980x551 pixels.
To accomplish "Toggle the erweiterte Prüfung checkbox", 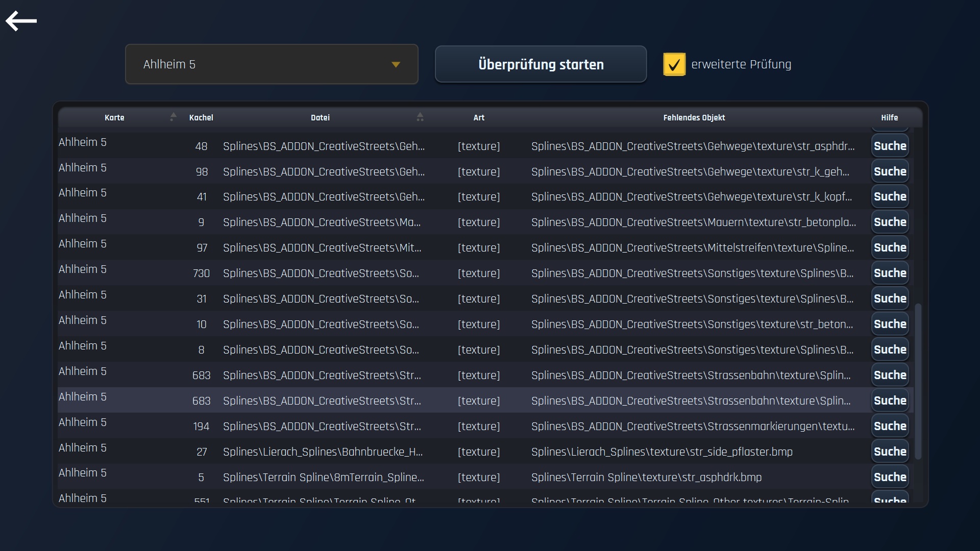I will point(674,65).
